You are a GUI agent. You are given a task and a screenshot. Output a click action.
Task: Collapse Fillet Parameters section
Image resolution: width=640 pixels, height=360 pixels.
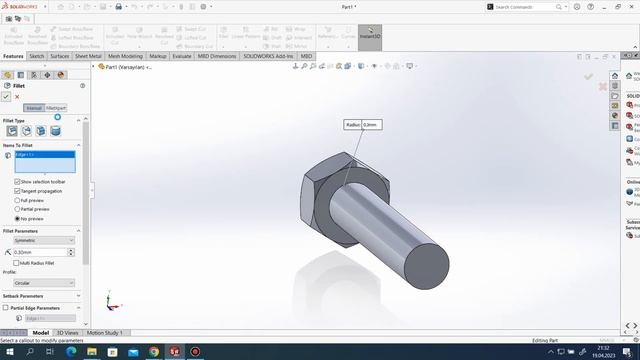pyautogui.click(x=78, y=231)
